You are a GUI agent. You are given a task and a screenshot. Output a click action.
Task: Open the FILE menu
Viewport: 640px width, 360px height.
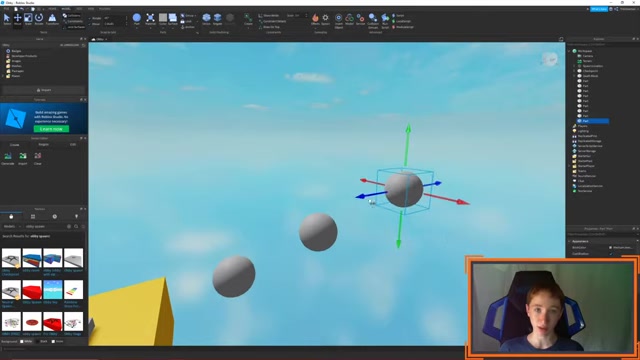[x=7, y=9]
